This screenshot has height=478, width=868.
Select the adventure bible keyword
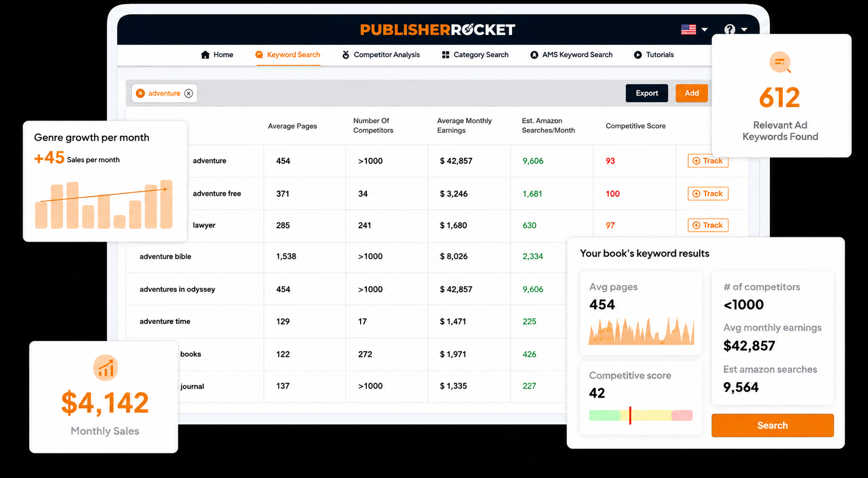(165, 257)
